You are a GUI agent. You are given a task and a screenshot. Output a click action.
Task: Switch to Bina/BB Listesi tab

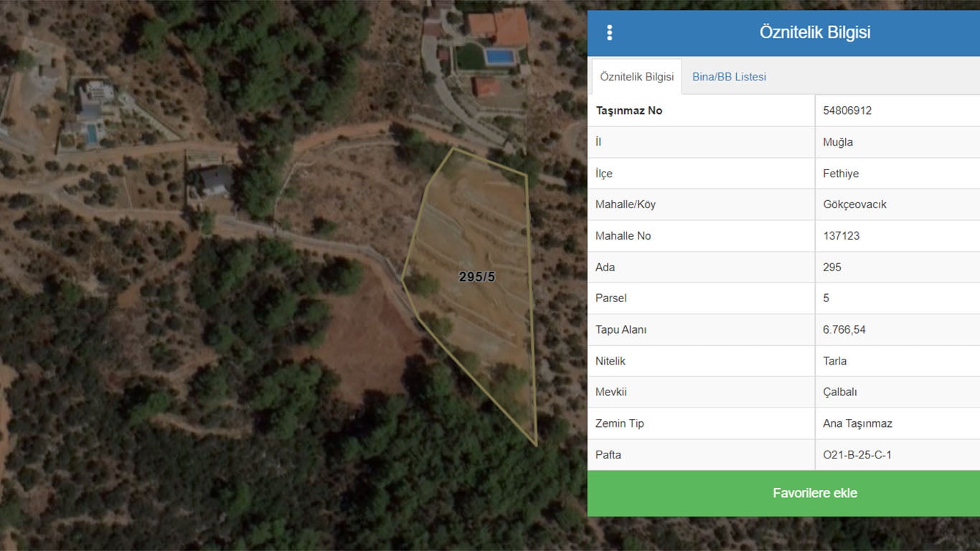pos(729,77)
